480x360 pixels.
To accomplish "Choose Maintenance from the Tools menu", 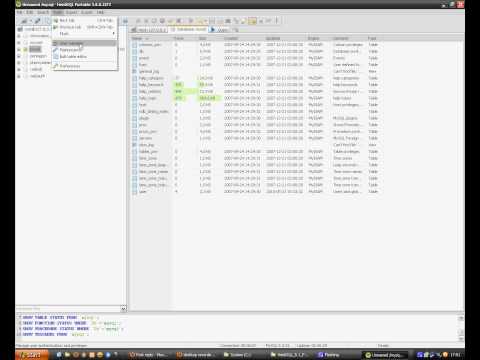I will pos(84,50).
